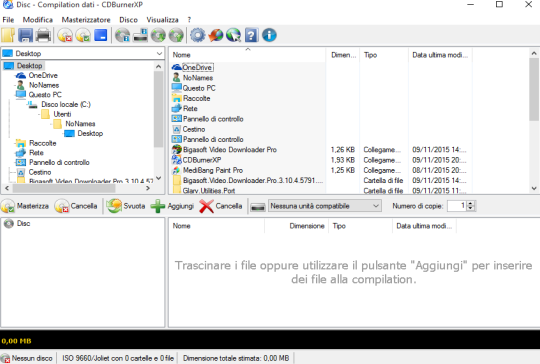Click the Masterizza button
The image size is (540, 364).
point(25,206)
